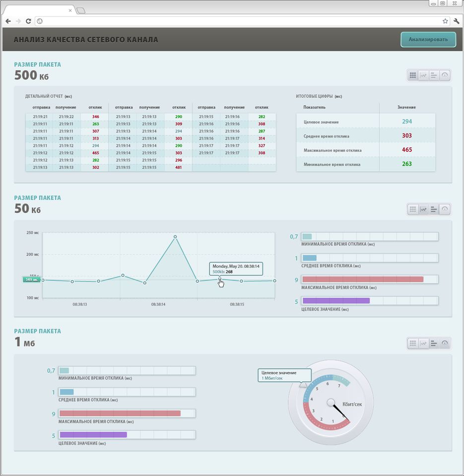
Task: Click the 200 мс axis label
Action: (32, 255)
